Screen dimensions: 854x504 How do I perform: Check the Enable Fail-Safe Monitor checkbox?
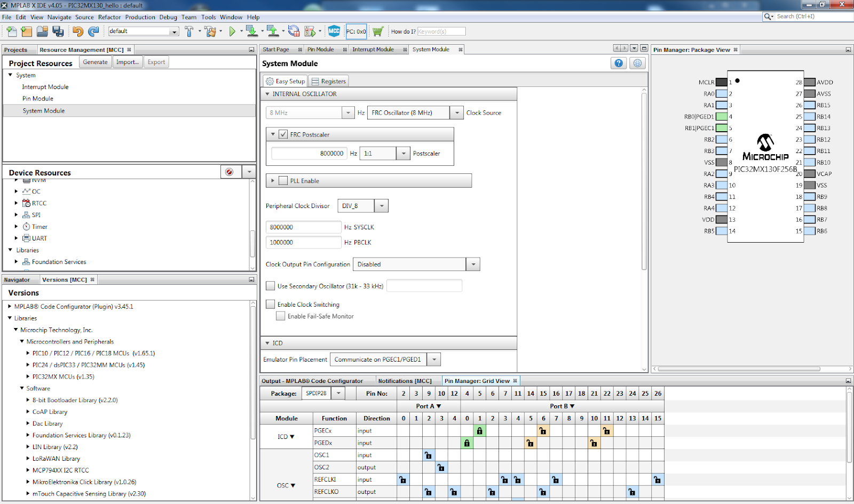(x=281, y=316)
